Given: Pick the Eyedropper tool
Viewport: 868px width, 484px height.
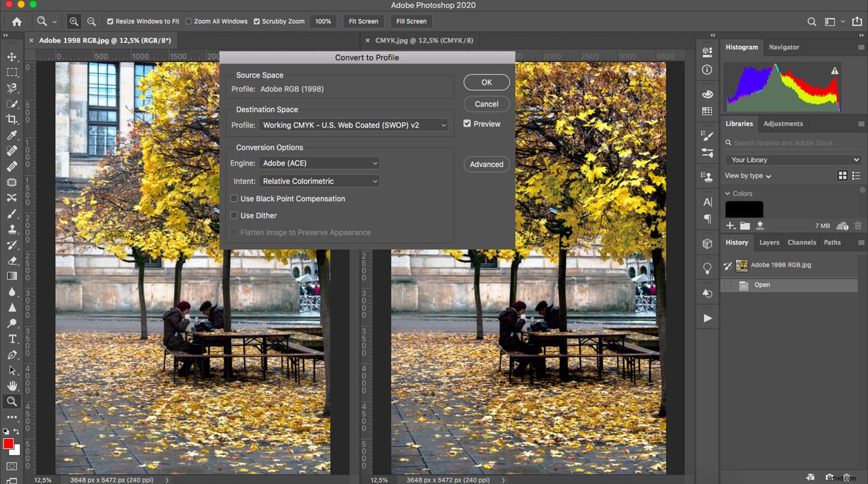Looking at the screenshot, I should click(12, 135).
